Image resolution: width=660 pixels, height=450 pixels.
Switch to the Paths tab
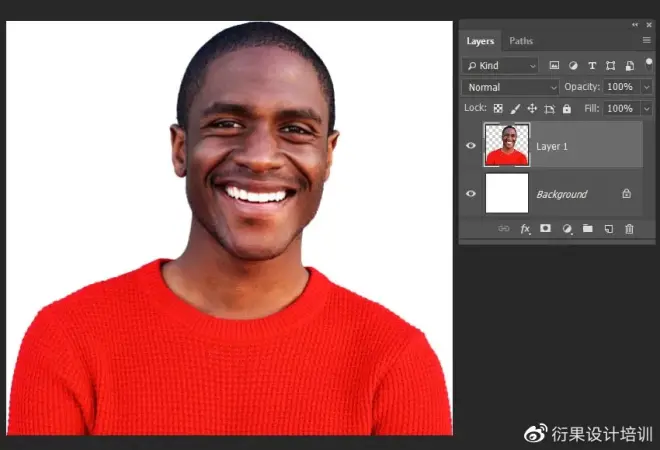(x=521, y=41)
